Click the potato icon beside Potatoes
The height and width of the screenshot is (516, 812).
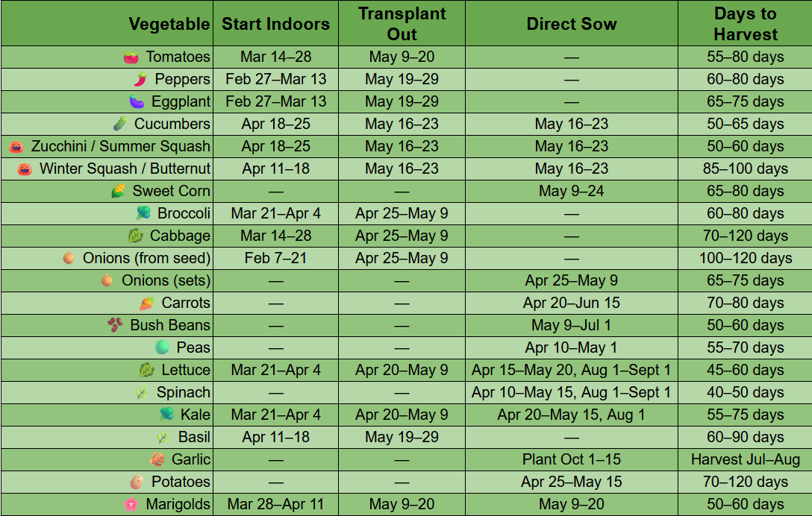[137, 482]
